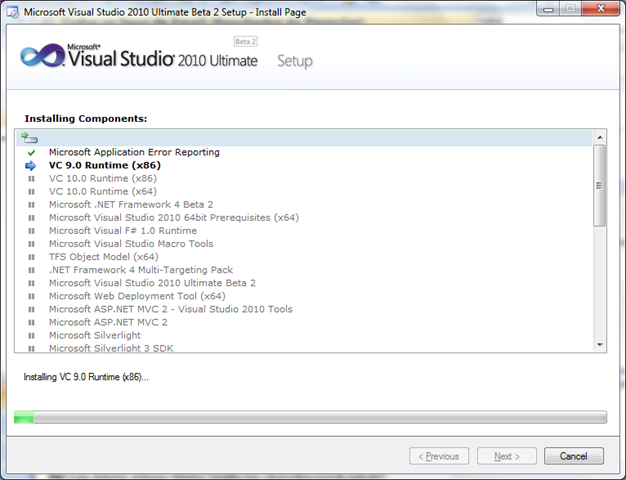Click the Installing VC 9.0 Runtime status text
626x480 pixels.
point(86,377)
